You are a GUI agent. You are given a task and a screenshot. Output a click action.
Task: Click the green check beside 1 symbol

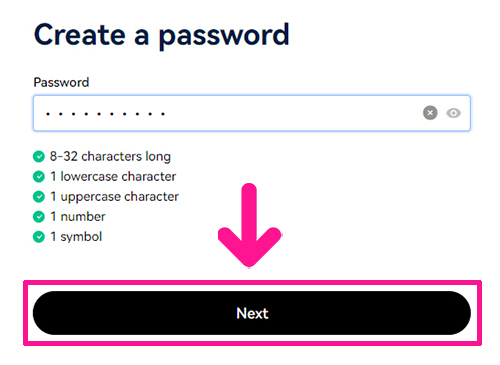39,237
